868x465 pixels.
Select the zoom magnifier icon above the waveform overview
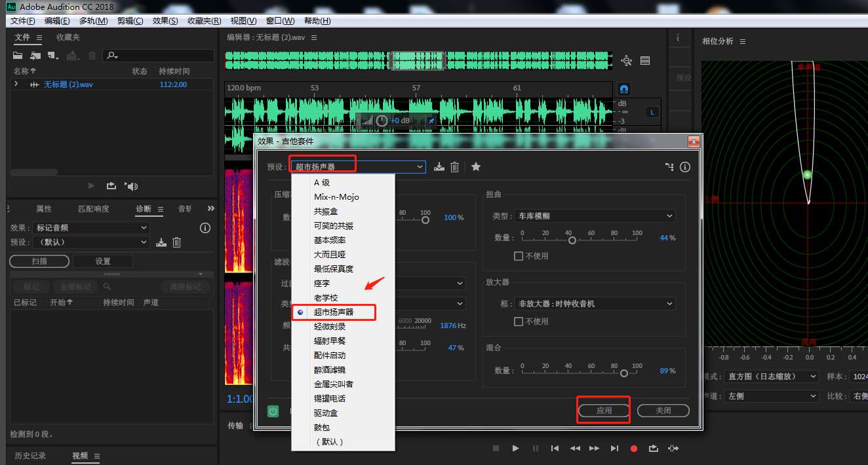(626, 60)
